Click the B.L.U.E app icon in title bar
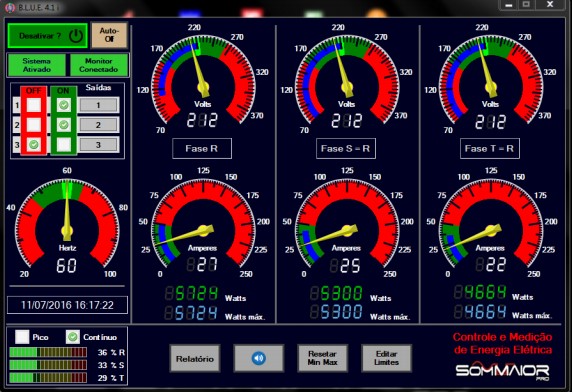The height and width of the screenshot is (392, 572). pos(9,8)
